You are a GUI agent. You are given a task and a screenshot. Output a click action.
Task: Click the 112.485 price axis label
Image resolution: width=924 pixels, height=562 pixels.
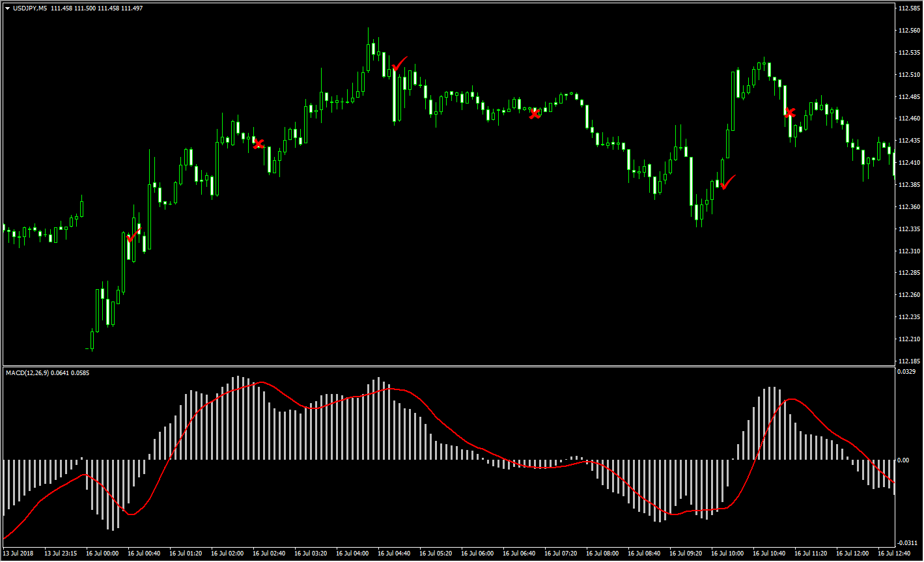click(908, 97)
